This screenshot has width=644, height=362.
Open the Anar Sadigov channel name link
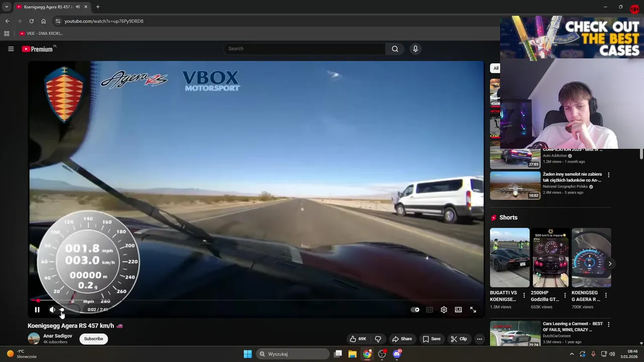[57, 336]
